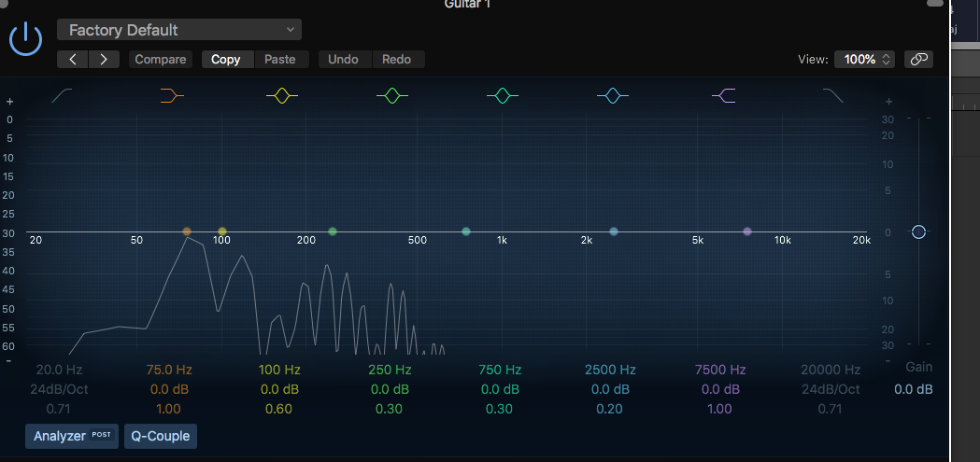Click the 2500 Hz frequency value
This screenshot has height=462, width=980.
[610, 370]
